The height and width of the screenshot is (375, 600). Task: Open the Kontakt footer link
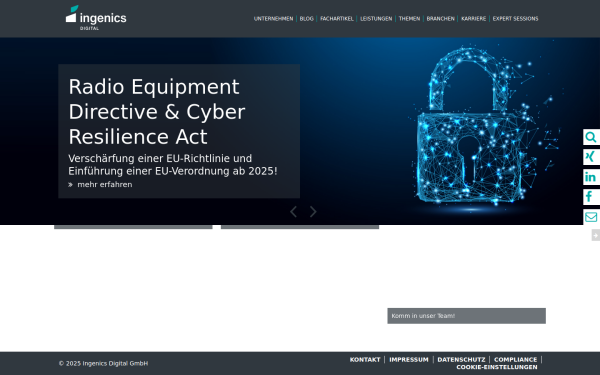pos(365,360)
